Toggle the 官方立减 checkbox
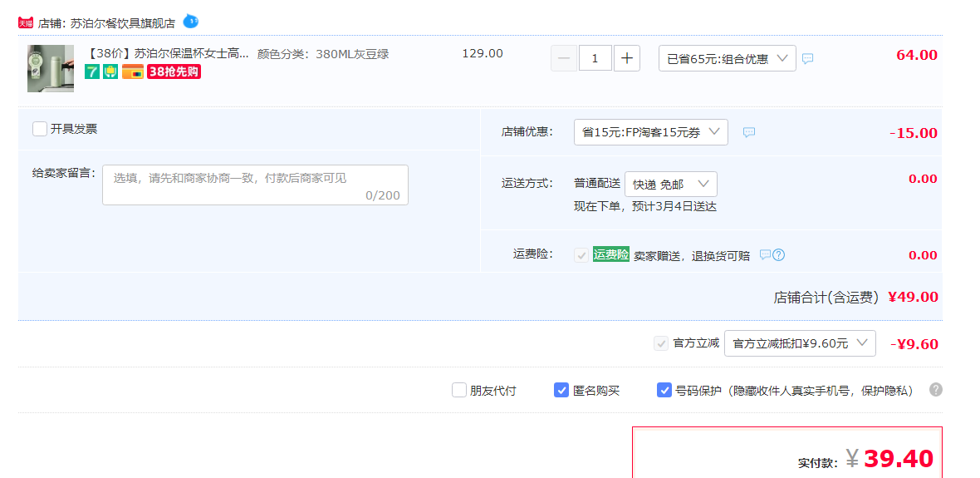This screenshot has height=478, width=980. (660, 343)
